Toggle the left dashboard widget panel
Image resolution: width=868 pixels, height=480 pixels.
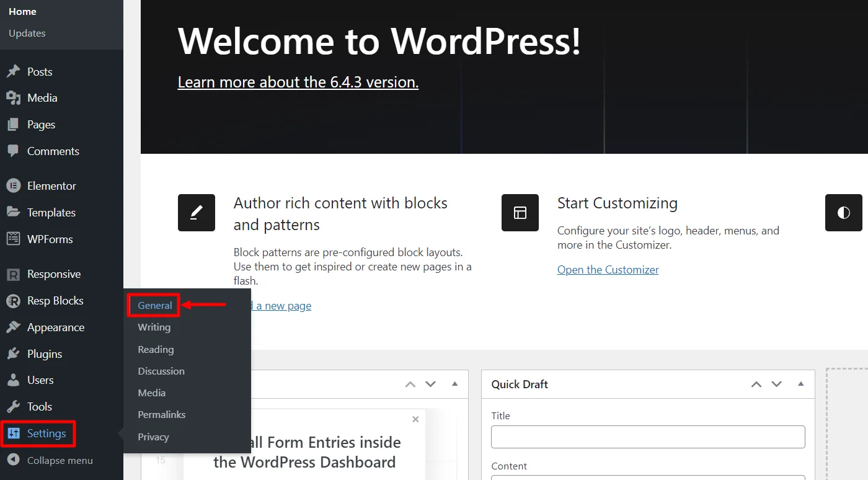click(x=454, y=384)
